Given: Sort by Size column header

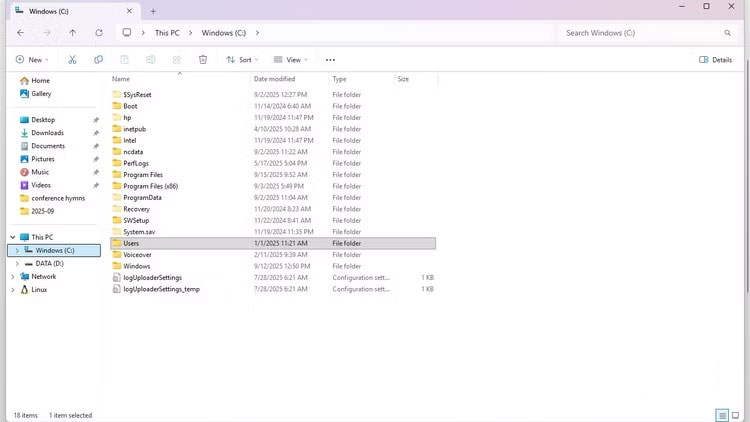Looking at the screenshot, I should pos(403,79).
